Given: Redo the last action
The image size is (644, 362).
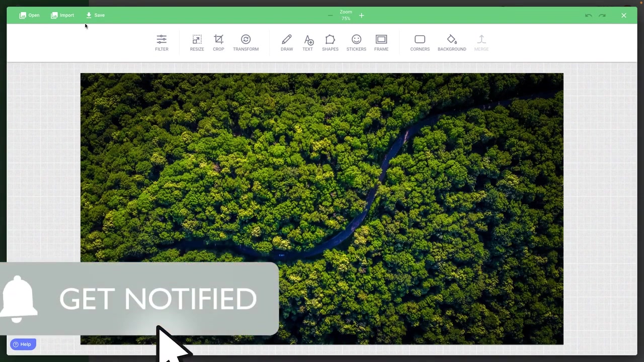Looking at the screenshot, I should click(602, 16).
